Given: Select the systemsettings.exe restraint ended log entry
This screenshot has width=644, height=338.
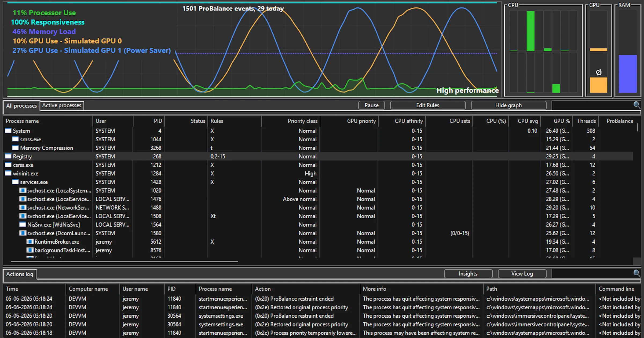Looking at the screenshot, I should pyautogui.click(x=321, y=316).
